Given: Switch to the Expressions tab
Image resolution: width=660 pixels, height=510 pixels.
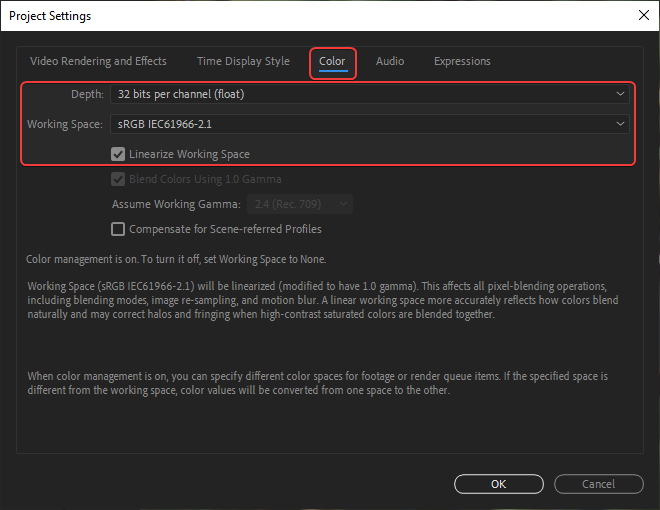Looking at the screenshot, I should pyautogui.click(x=462, y=62).
